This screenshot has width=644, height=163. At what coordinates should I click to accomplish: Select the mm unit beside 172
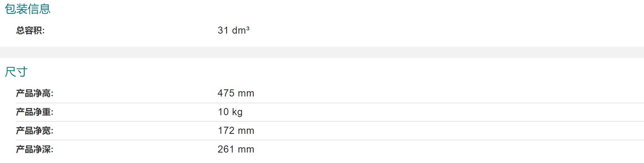click(246, 130)
